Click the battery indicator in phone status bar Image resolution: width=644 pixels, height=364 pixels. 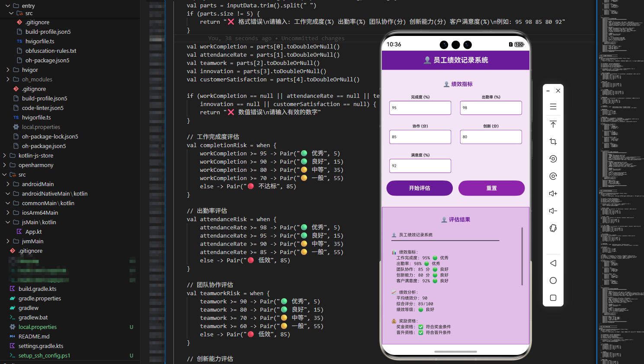pos(519,45)
